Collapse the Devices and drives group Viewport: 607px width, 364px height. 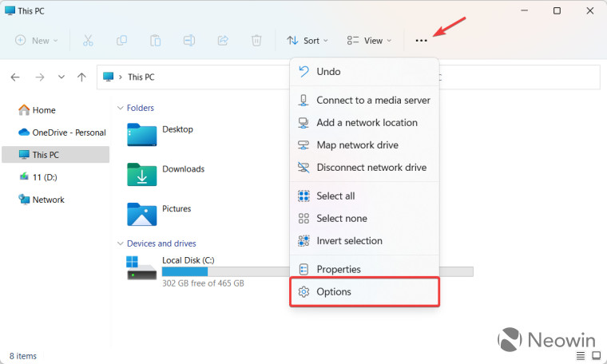121,243
